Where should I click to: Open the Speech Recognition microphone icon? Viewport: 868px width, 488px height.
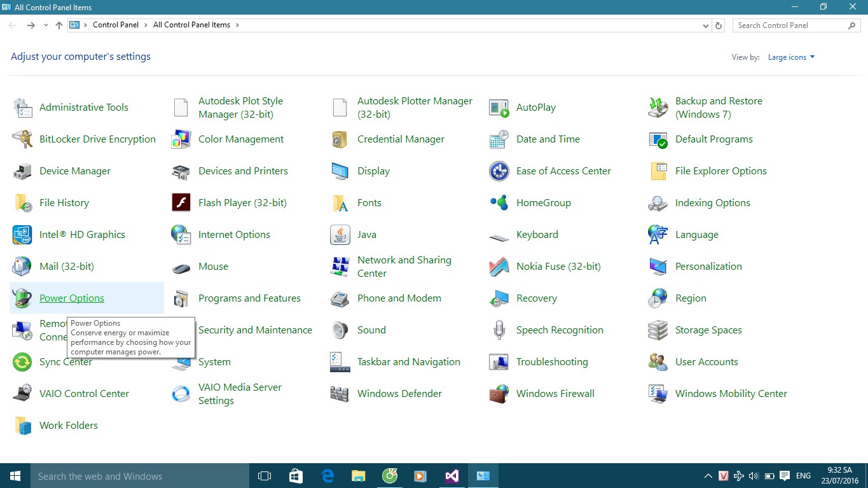tap(499, 330)
